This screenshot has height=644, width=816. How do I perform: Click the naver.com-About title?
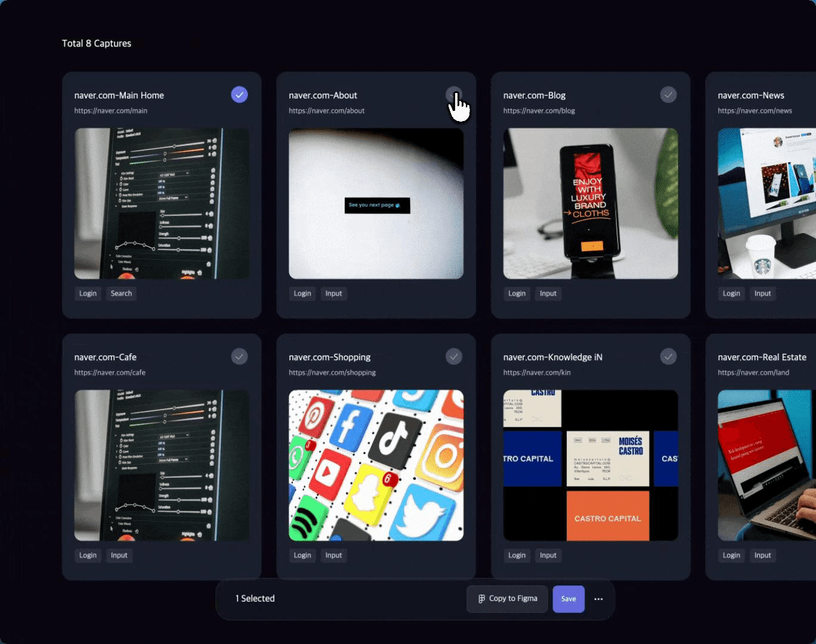point(323,95)
